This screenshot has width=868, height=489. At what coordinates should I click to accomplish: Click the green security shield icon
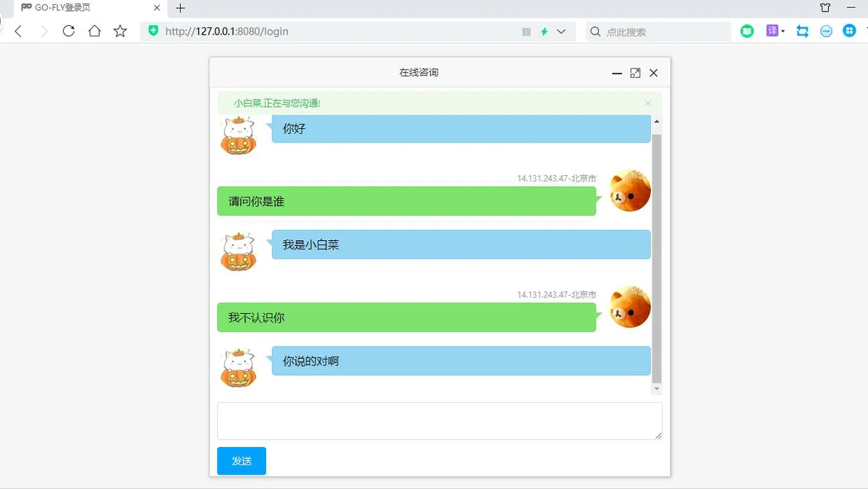click(153, 31)
